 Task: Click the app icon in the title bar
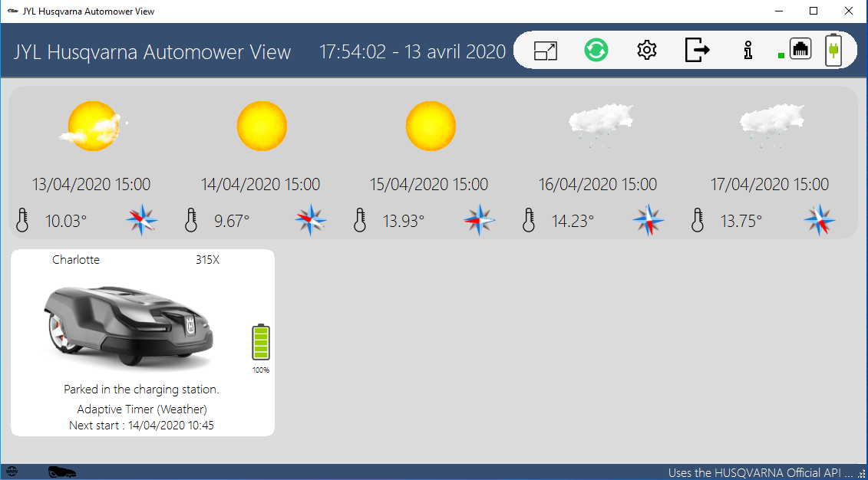pos(13,11)
